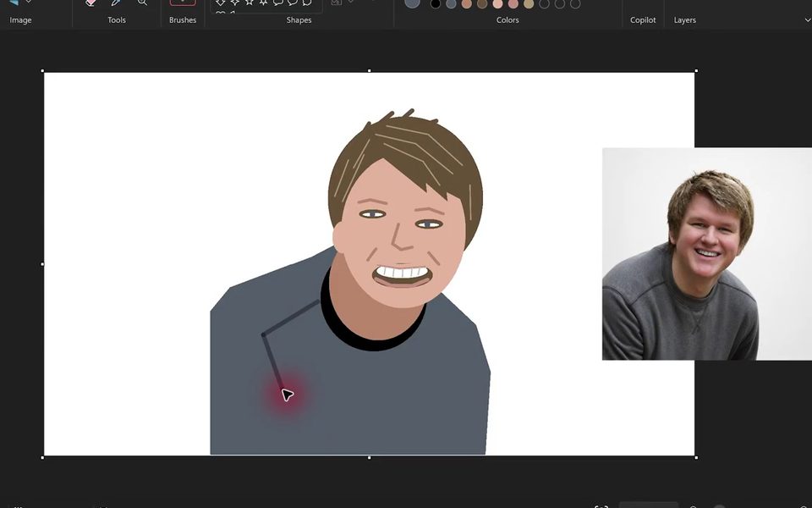Choose the five-point star shape
The height and width of the screenshot is (508, 812).
click(x=249, y=3)
